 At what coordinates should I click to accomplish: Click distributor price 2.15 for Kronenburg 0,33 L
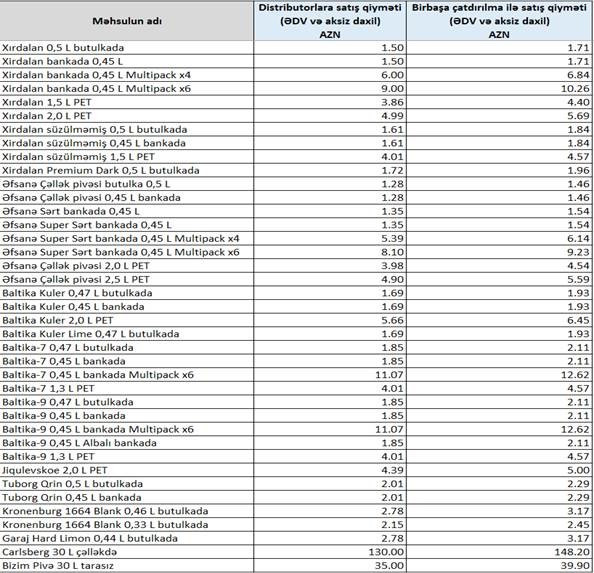[x=330, y=525]
